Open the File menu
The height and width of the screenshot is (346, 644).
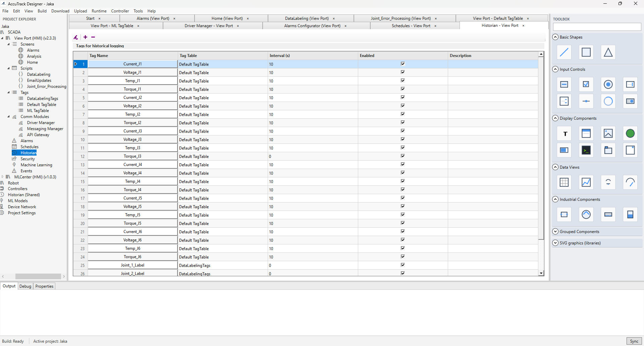[x=5, y=11]
